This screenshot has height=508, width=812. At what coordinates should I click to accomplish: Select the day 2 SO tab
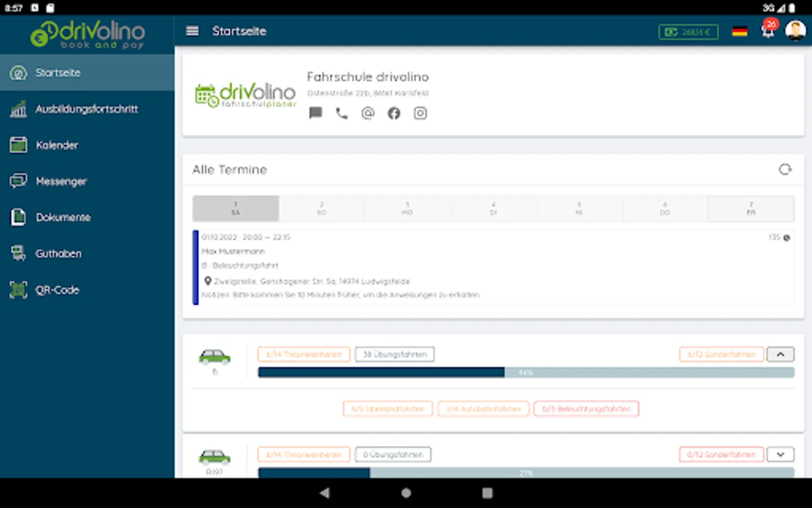pyautogui.click(x=321, y=208)
